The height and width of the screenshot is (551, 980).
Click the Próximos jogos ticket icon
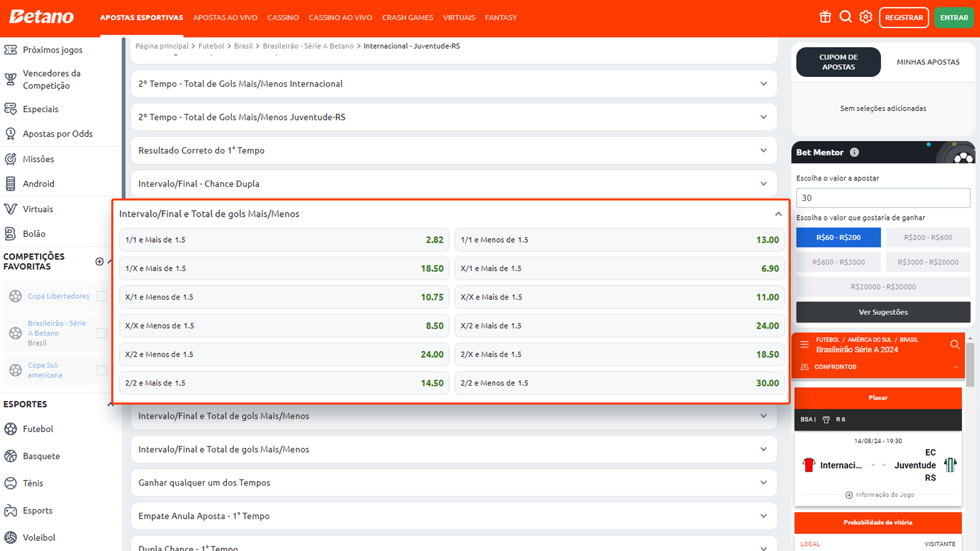click(x=10, y=49)
